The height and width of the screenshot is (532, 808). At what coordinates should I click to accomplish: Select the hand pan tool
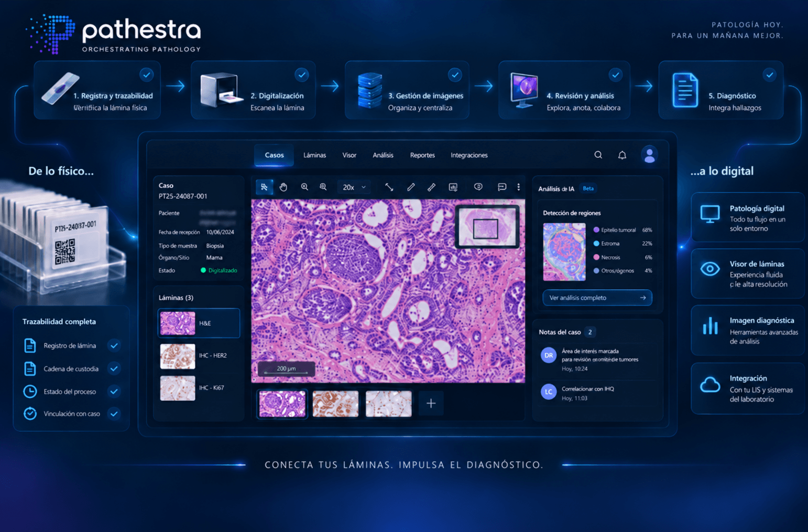[x=283, y=187]
